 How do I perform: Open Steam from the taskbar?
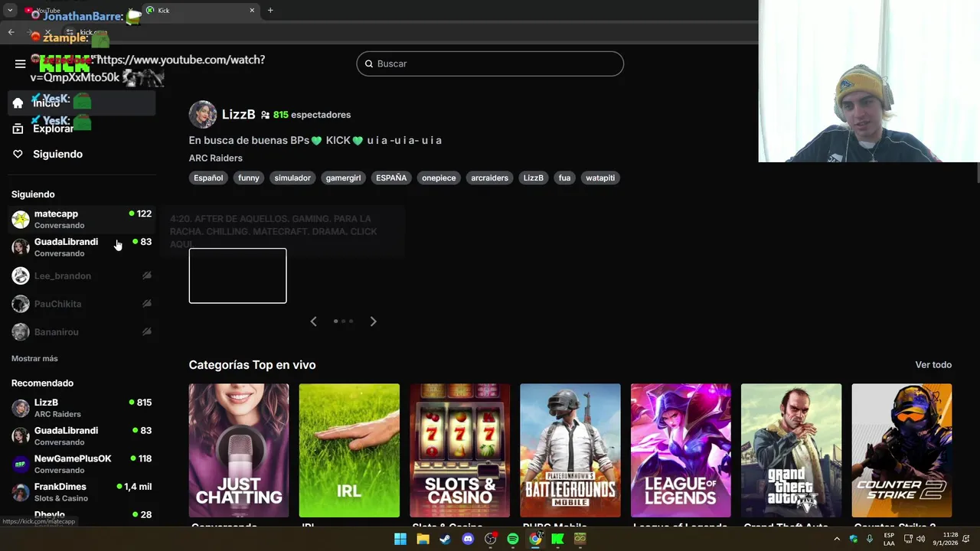point(445,539)
